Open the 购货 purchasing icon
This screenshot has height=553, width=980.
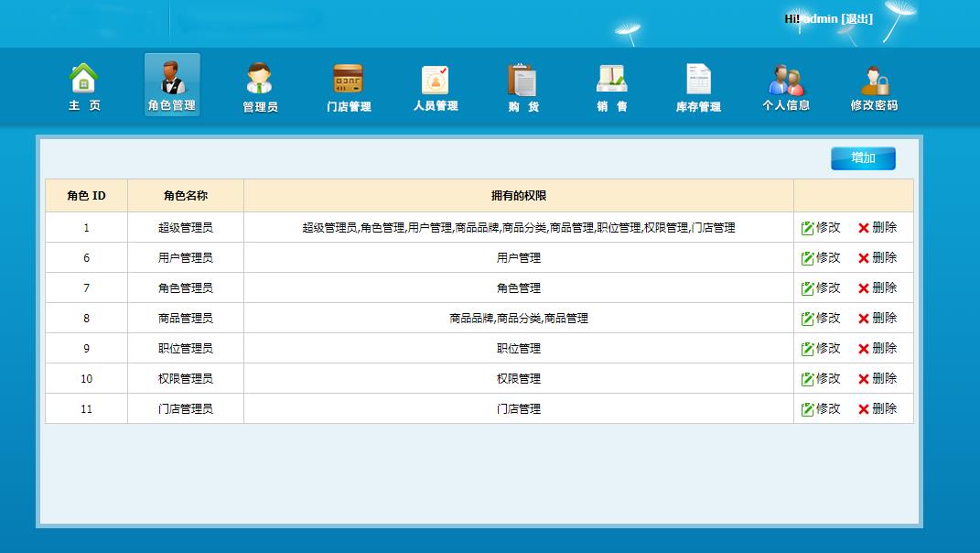point(522,87)
